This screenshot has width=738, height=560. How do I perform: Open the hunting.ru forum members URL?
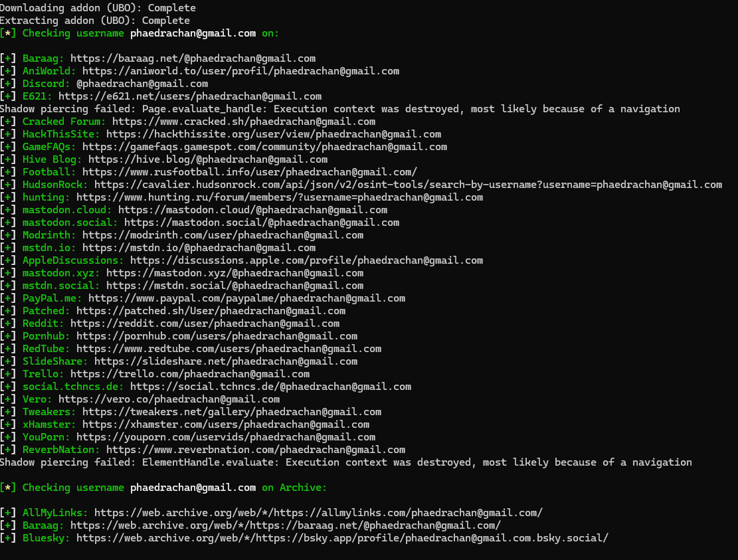(x=280, y=197)
